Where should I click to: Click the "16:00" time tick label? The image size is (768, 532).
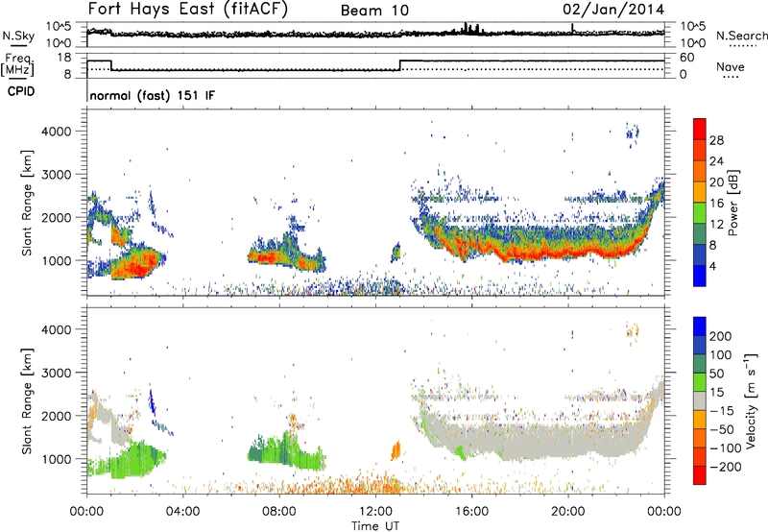point(471,512)
